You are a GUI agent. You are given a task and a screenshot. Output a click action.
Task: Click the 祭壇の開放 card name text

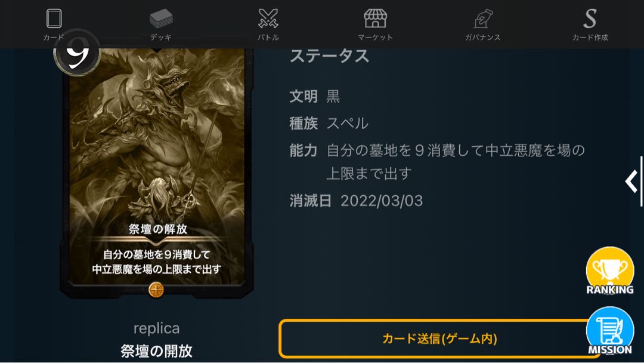pyautogui.click(x=156, y=351)
